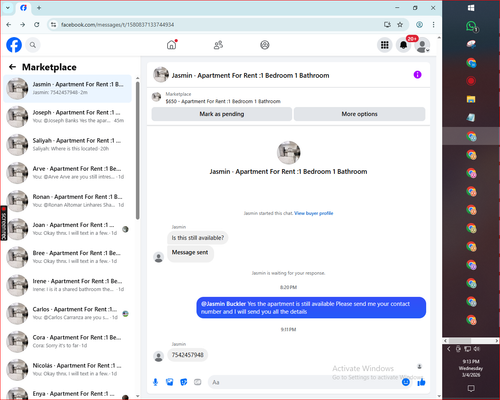Click the taskbar volume icon
This screenshot has height=400, width=500.
[477, 349]
